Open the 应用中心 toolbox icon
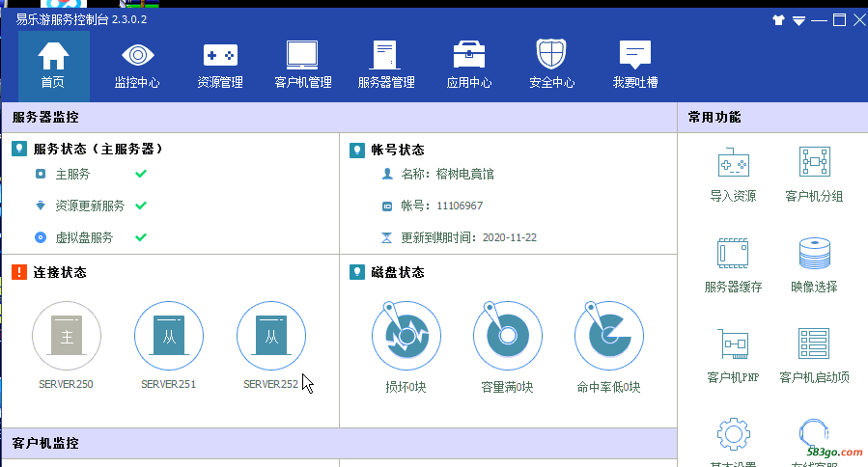Image resolution: width=868 pixels, height=467 pixels. coord(469,65)
